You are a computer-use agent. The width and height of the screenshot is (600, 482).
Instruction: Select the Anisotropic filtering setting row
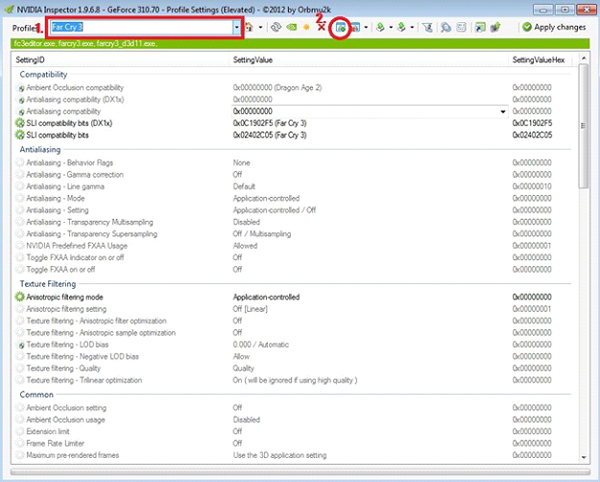(x=295, y=309)
